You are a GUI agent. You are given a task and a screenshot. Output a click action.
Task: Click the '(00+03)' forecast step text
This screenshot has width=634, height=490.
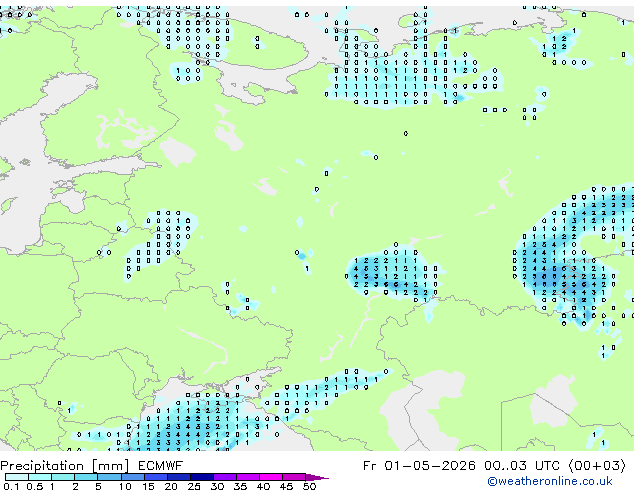(x=597, y=466)
